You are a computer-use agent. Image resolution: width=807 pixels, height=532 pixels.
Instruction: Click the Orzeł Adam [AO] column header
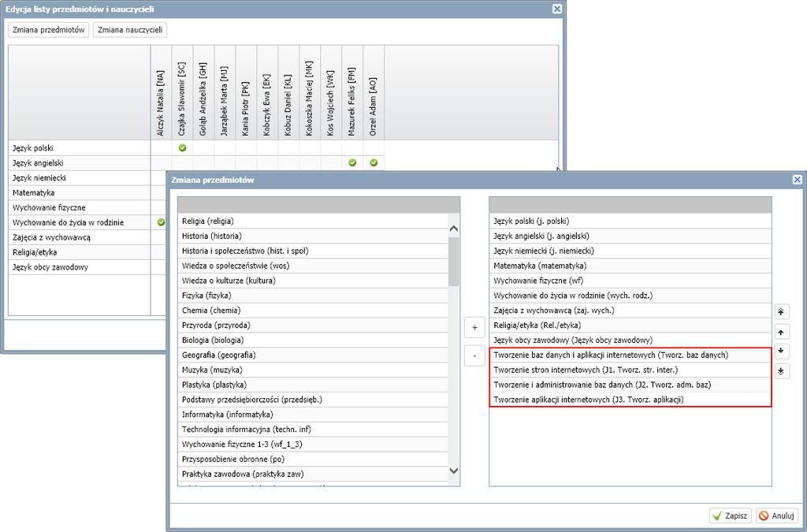coord(374,93)
